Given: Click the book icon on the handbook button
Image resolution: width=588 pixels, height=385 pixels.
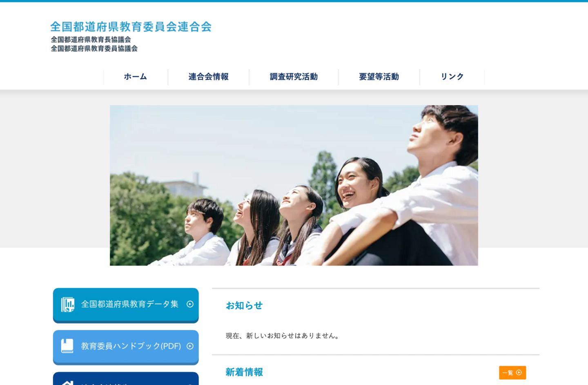Looking at the screenshot, I should pyautogui.click(x=67, y=346).
